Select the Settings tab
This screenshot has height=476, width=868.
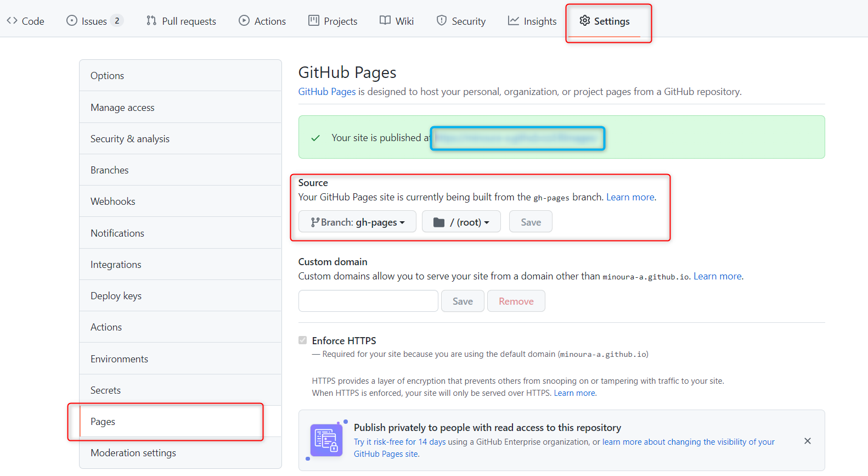coord(605,21)
